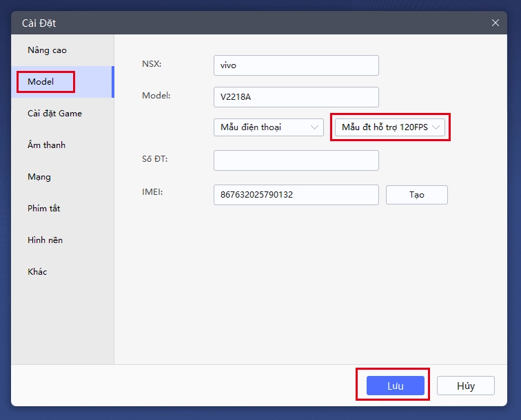Click the IMEI: field label
Image resolution: width=521 pixels, height=420 pixels.
[152, 191]
